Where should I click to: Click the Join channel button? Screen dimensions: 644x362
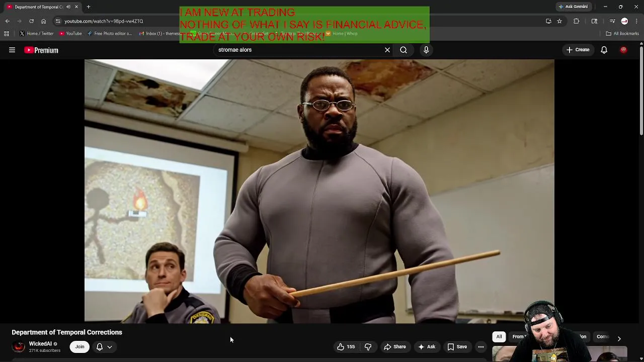tap(79, 346)
